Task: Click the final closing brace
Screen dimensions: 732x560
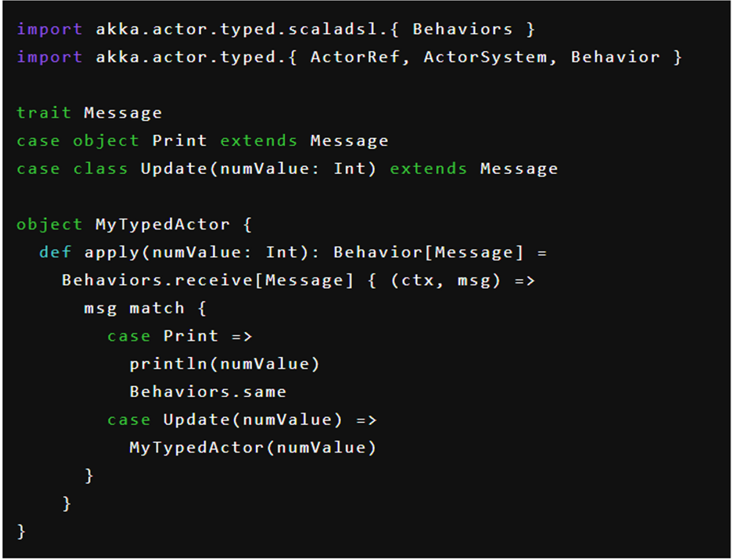Action: (x=21, y=532)
